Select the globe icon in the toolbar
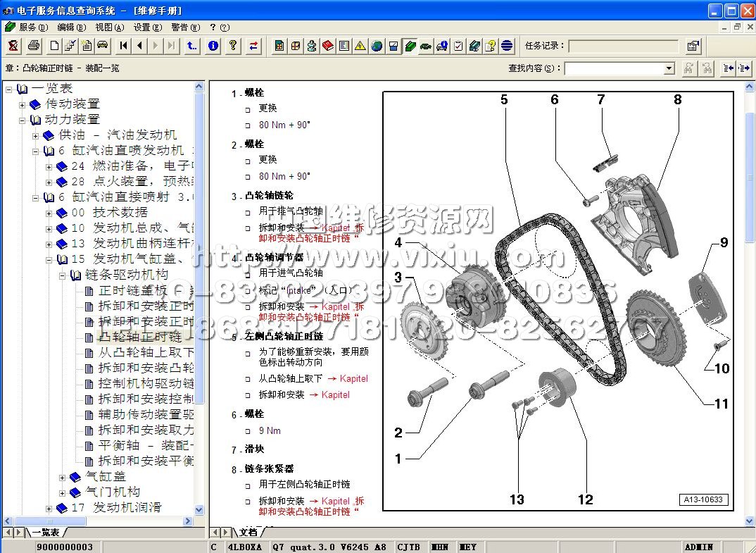756x553 pixels. click(x=377, y=46)
